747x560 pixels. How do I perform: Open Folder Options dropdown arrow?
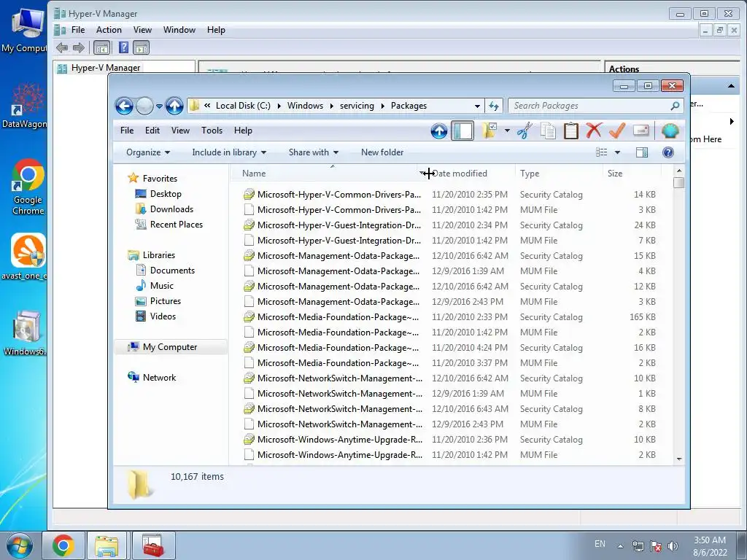click(507, 131)
